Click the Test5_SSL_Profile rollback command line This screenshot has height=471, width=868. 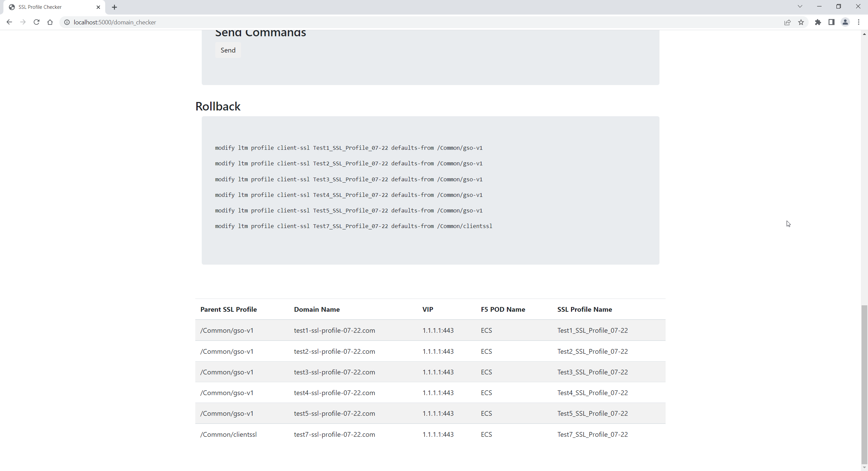click(x=349, y=210)
